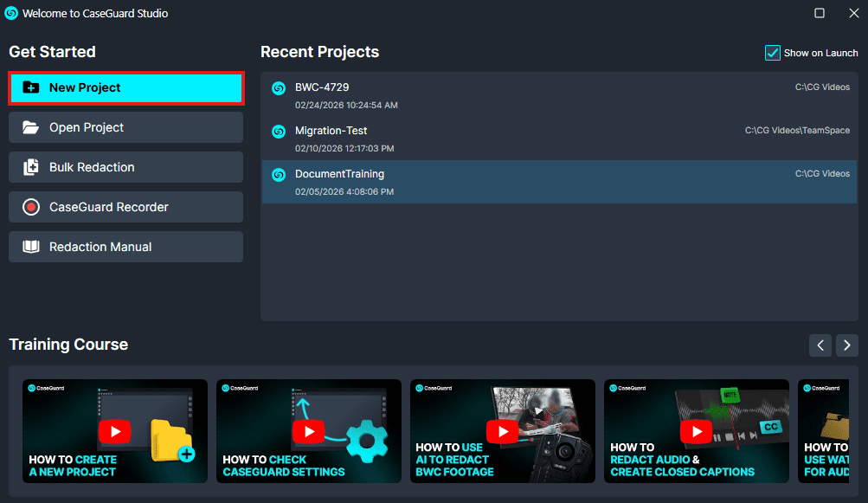Viewport: 868px width, 503px height.
Task: Select the Bulk Redaction icon
Action: coord(33,166)
